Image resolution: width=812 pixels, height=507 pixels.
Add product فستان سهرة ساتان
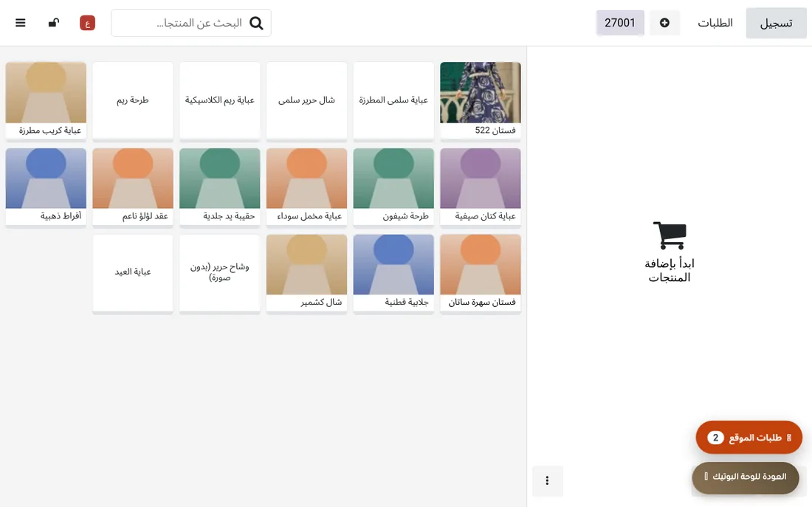coord(481,274)
